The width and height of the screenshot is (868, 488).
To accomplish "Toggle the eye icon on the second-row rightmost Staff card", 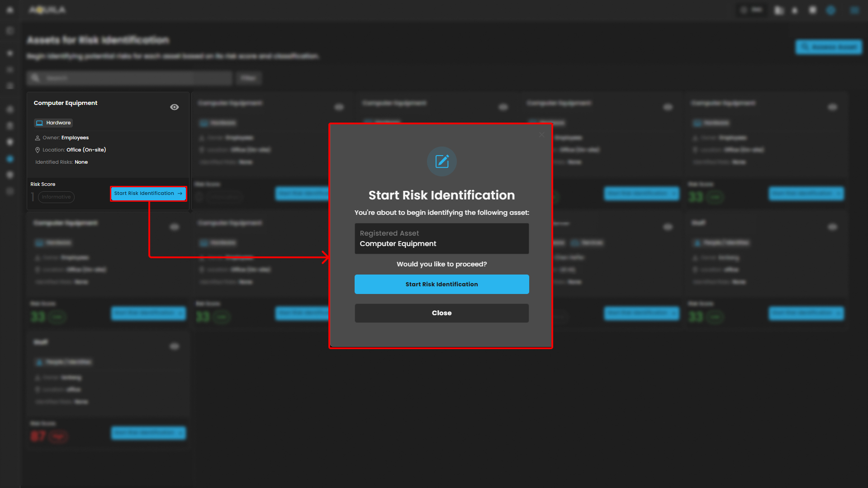I will [832, 227].
